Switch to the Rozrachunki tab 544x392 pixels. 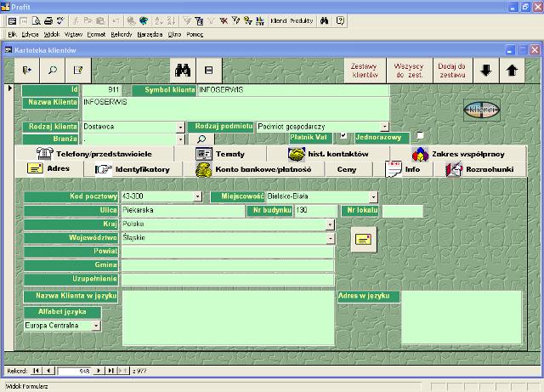(480, 169)
